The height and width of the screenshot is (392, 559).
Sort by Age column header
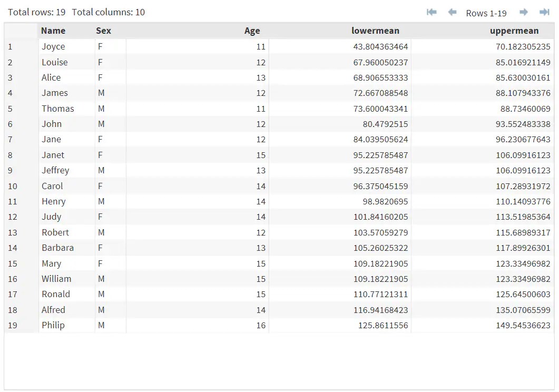pyautogui.click(x=252, y=31)
